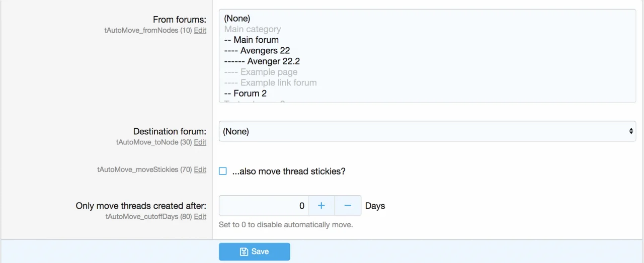
Task: Click the Main category list entry
Action: click(x=253, y=29)
